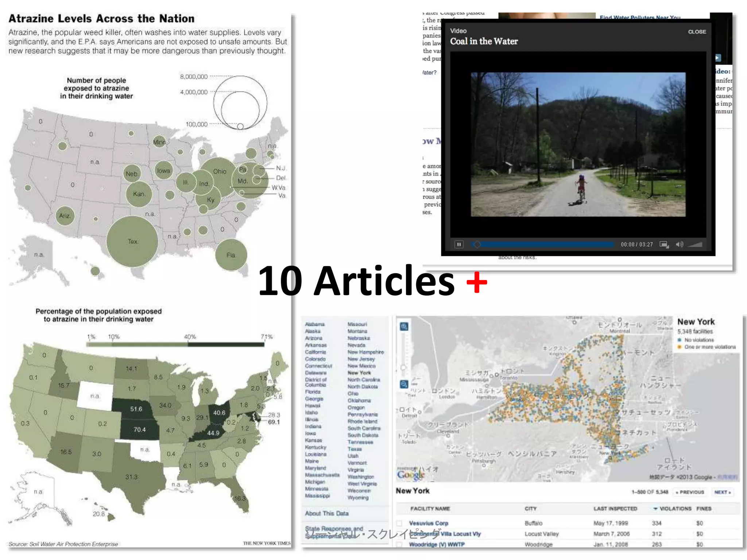Viewport: 747px width, 560px height.
Task: Select New York in the state list
Action: 359,373
